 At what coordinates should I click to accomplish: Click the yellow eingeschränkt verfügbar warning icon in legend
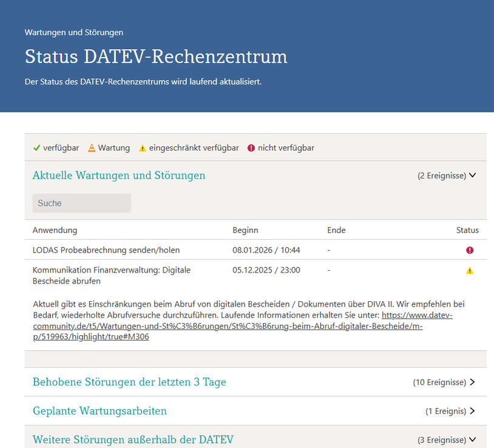pyautogui.click(x=143, y=148)
